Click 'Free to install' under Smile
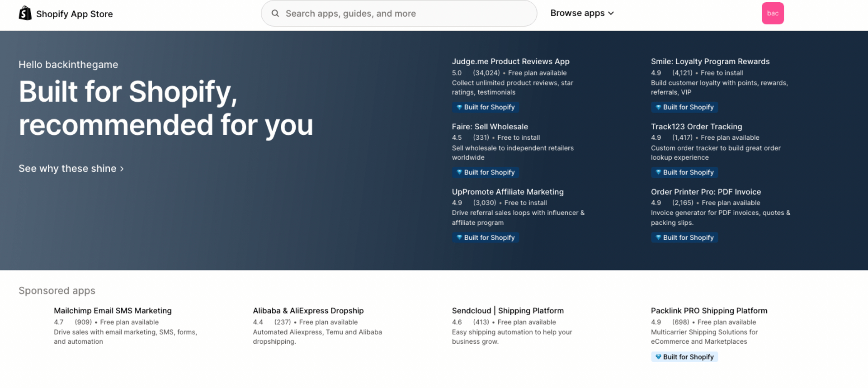This screenshot has width=868, height=388. pyautogui.click(x=722, y=73)
